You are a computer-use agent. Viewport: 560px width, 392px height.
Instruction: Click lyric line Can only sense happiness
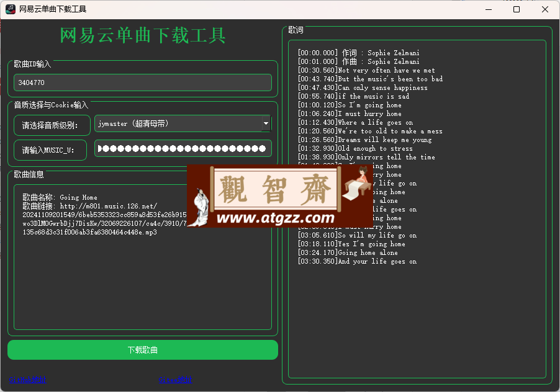(363, 87)
